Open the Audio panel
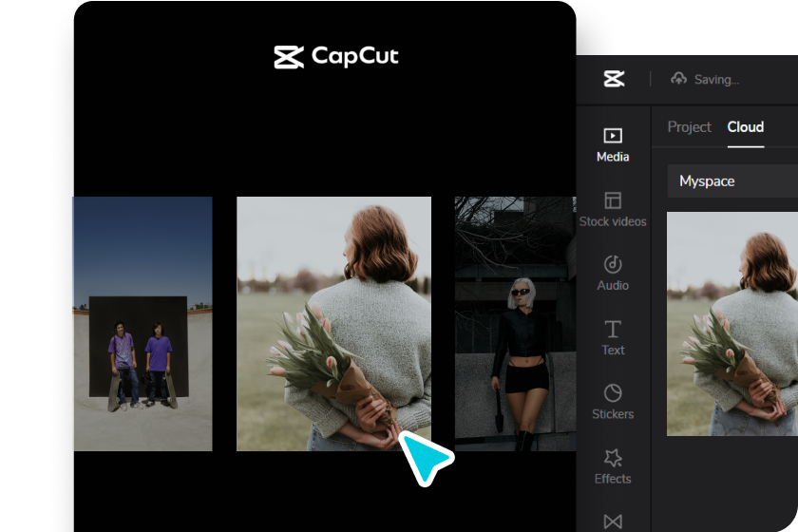The height and width of the screenshot is (532, 798). [x=613, y=274]
